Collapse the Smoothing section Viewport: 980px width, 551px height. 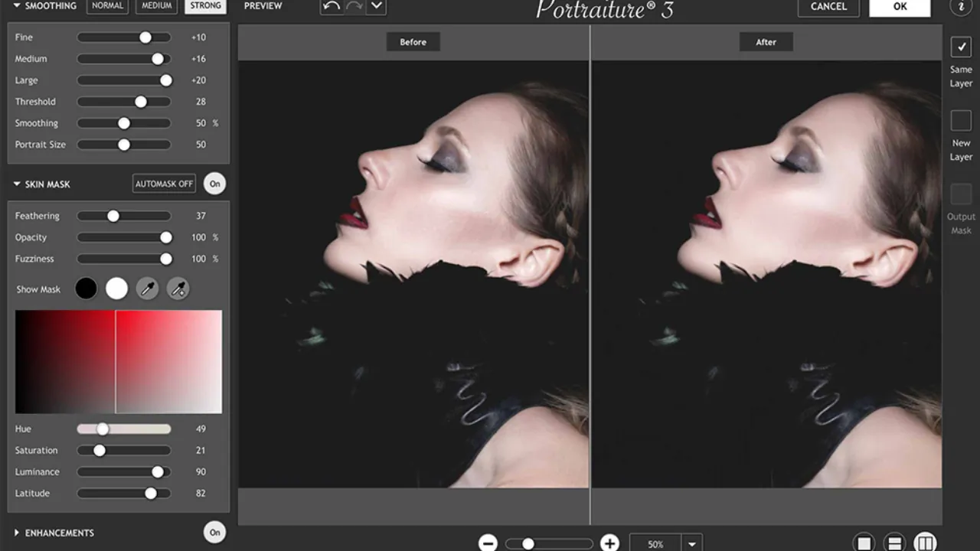point(17,6)
